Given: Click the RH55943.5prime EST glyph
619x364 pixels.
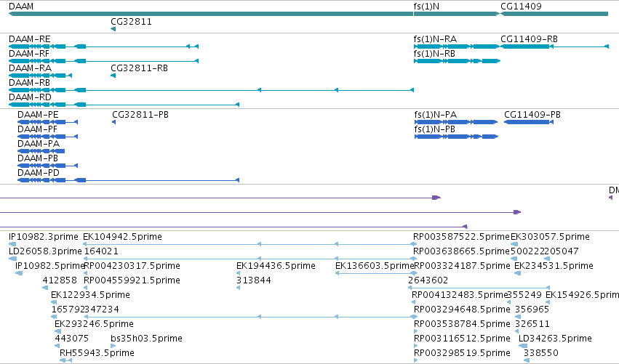Looking at the screenshot, I should pos(65,360).
